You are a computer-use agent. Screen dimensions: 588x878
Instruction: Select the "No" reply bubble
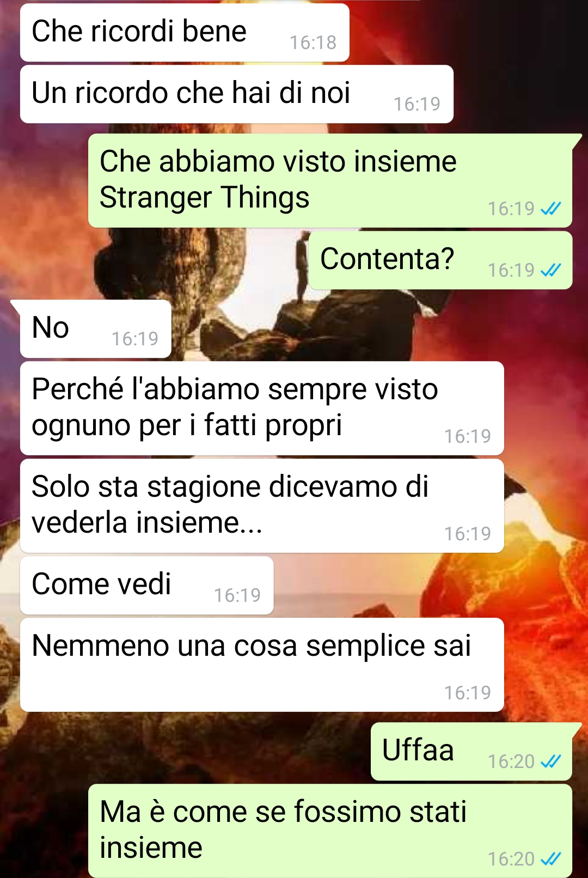tap(95, 329)
